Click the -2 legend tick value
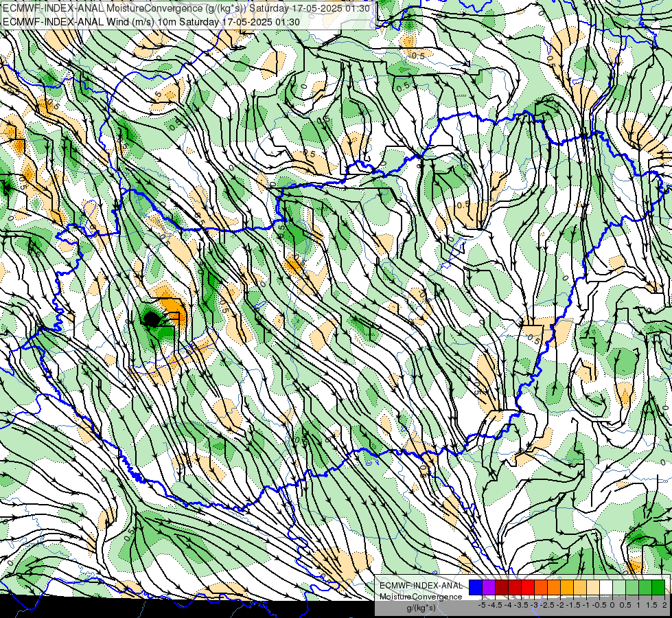Screen dimensions: 672x618 coord(560,605)
